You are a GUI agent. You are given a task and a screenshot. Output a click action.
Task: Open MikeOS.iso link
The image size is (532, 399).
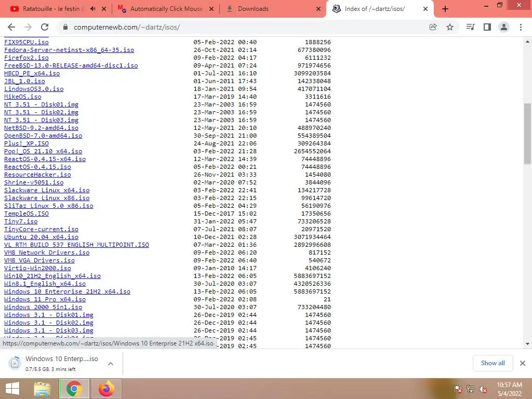pos(23,97)
